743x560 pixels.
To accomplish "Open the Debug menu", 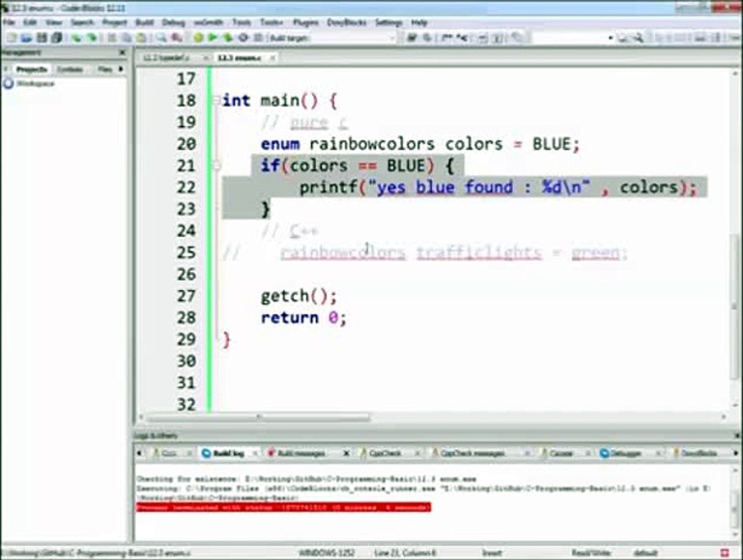I will [x=173, y=23].
